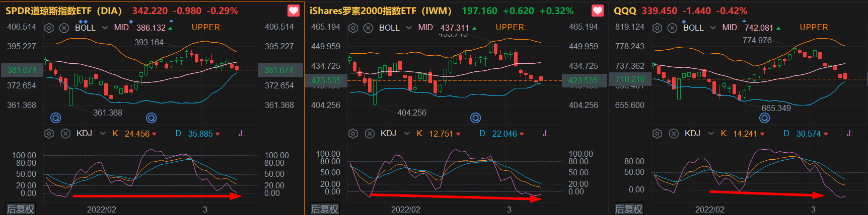Click the 361.368 low annotation on DIA chart
868x215 pixels.
[x=108, y=113]
